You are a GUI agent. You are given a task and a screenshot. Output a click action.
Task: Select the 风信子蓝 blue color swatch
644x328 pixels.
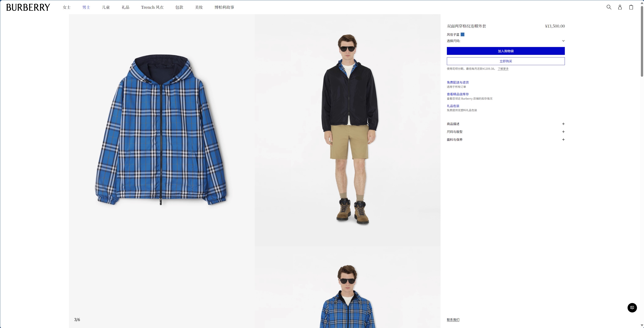click(463, 34)
